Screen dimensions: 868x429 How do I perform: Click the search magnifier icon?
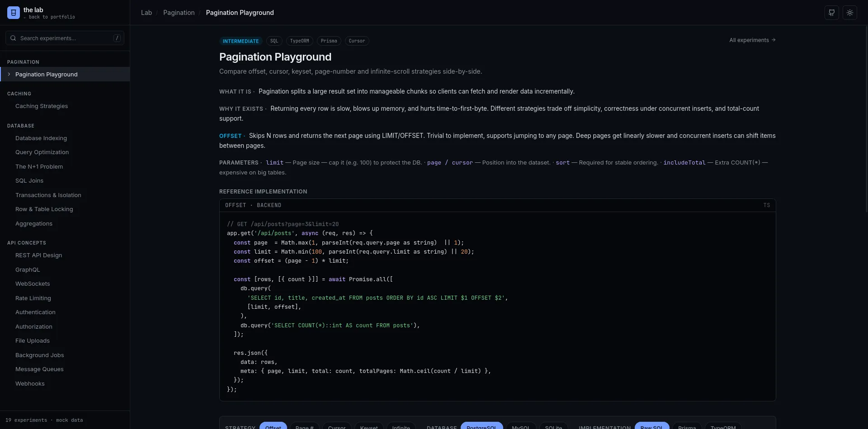click(x=13, y=38)
